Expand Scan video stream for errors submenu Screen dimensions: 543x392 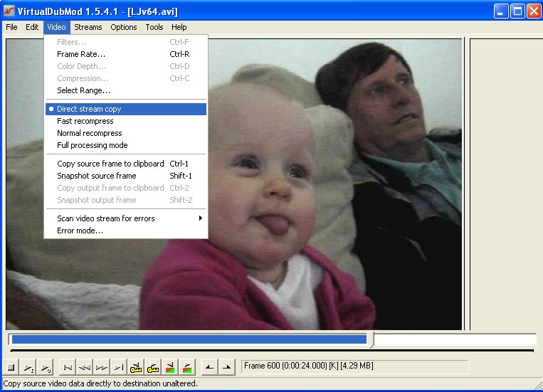(x=126, y=218)
